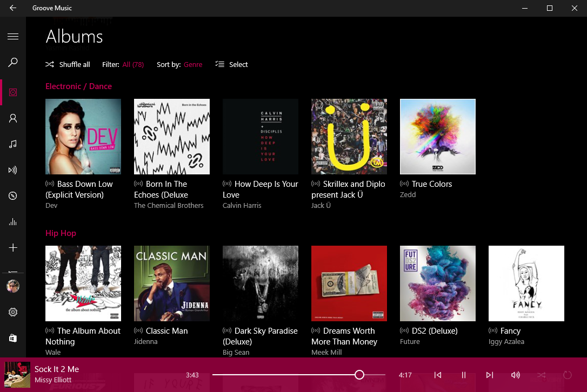
Task: Open Settings with the gear icon
Action: [x=13, y=312]
